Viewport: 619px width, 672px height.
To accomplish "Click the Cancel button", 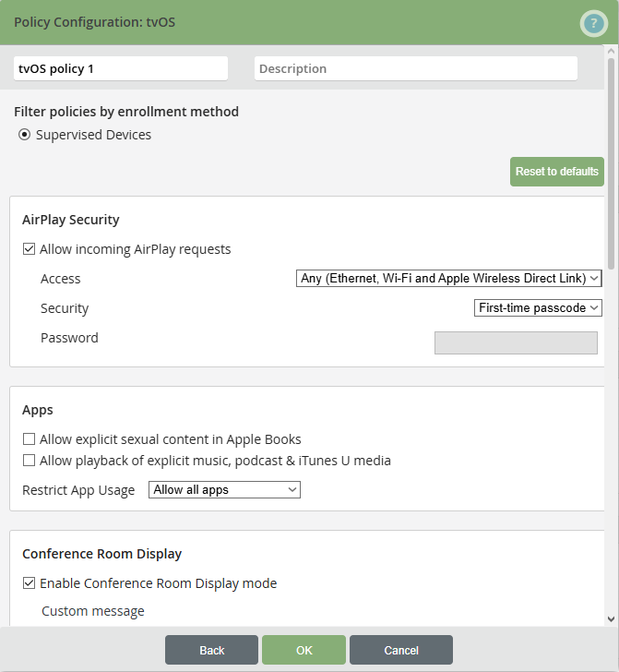I will pyautogui.click(x=400, y=650).
